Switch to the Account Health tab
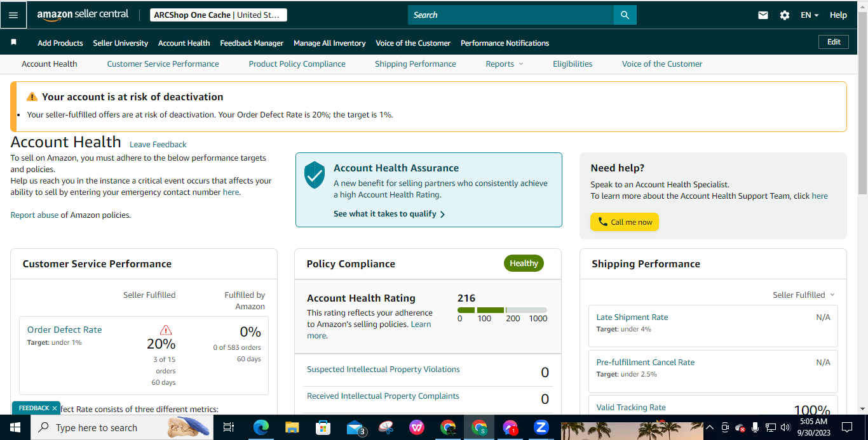Viewport: 868px width, 440px height. point(50,63)
